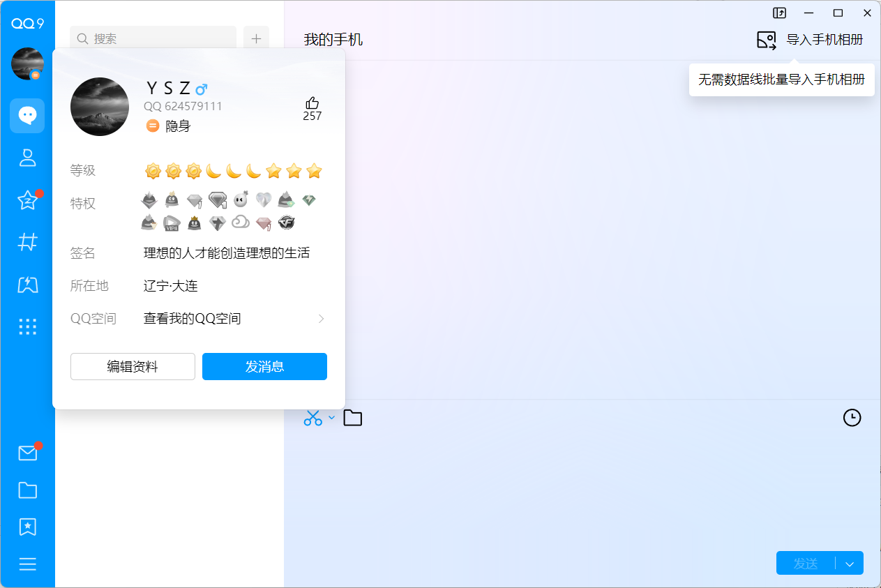Screen dimensions: 881x588
Task: Open 查看我的QQ空间 link
Action: pos(192,319)
